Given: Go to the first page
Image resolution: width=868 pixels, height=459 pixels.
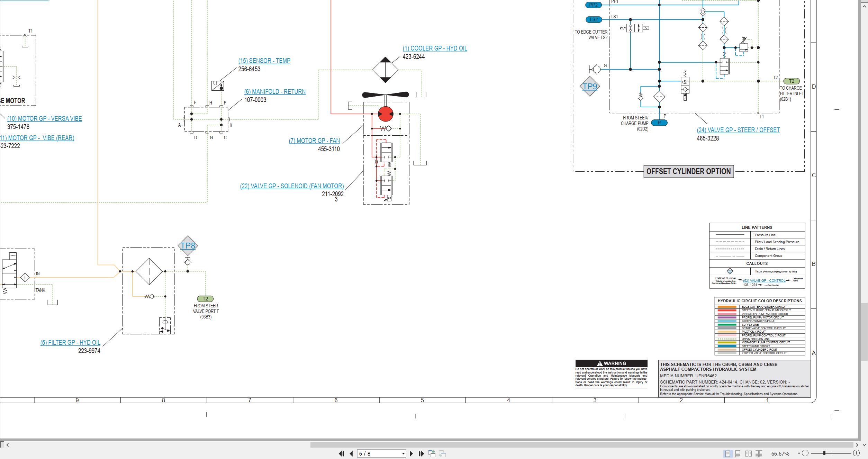Looking at the screenshot, I should pos(341,453).
